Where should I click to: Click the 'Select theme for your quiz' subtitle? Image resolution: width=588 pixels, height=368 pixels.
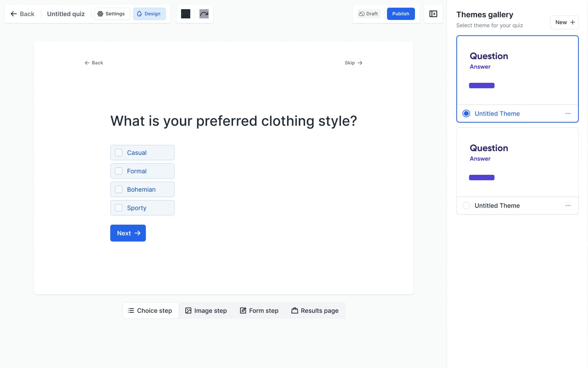pos(490,25)
